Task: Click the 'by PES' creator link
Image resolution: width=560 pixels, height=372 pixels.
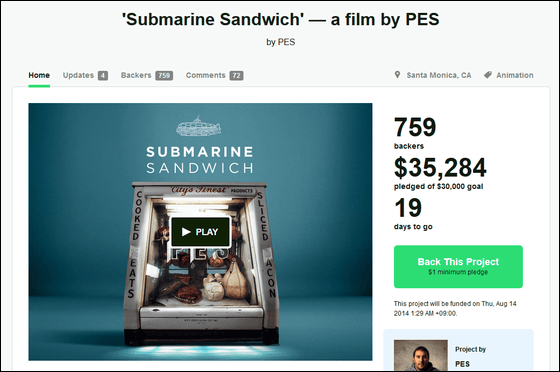Action: pyautogui.click(x=281, y=42)
